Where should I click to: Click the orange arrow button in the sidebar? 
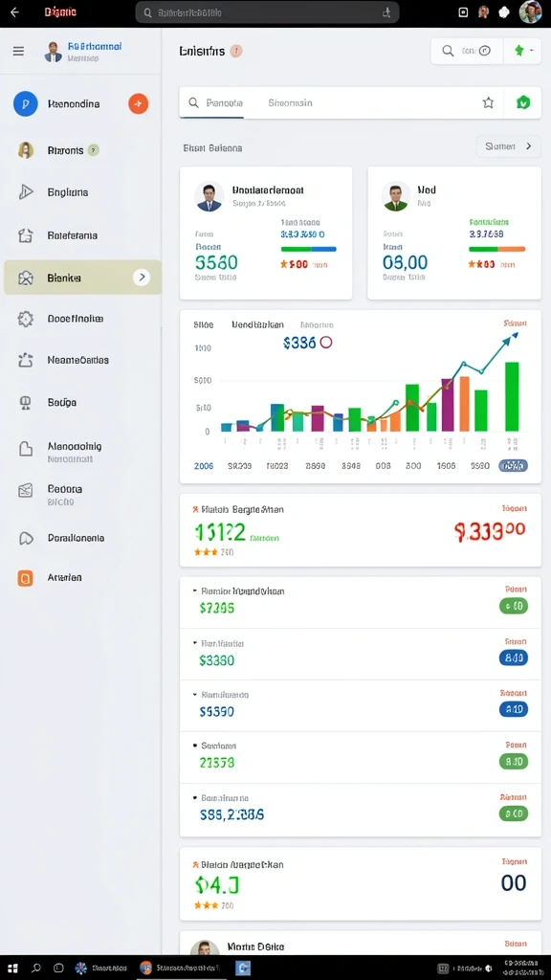coord(138,103)
